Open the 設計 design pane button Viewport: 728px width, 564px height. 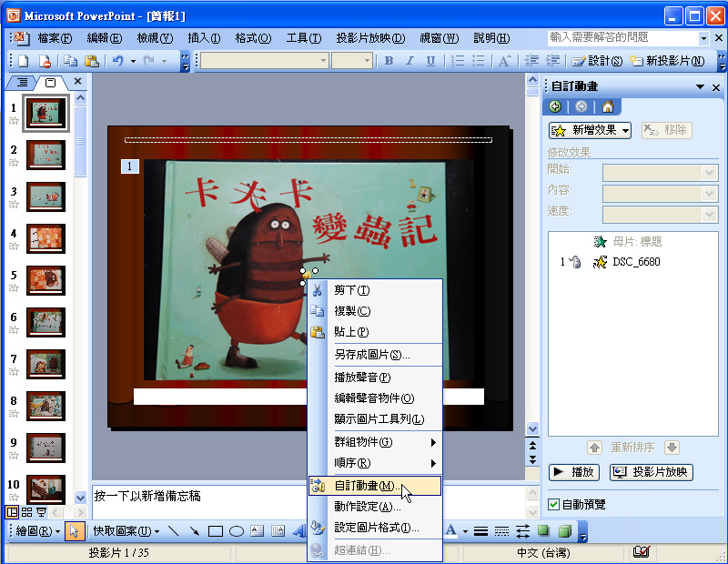597,61
